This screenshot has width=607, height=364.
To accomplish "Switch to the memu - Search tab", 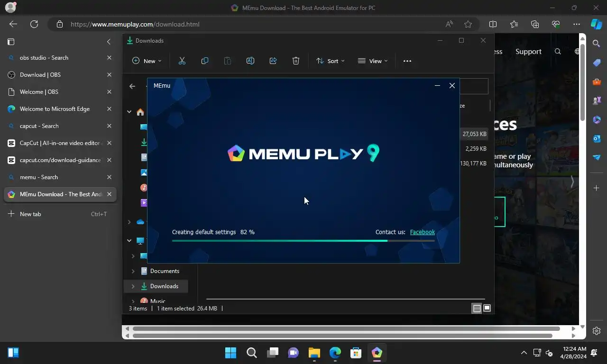I will (x=60, y=177).
